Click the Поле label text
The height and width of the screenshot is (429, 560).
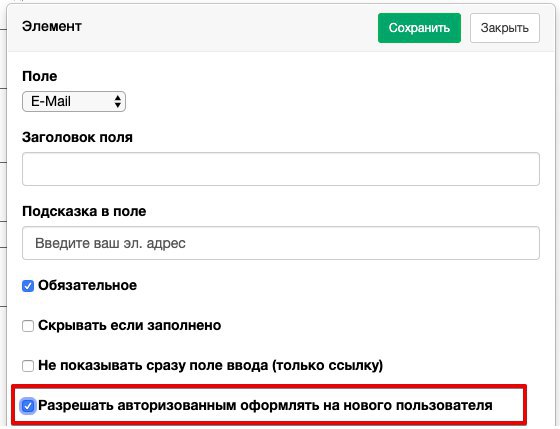point(40,76)
